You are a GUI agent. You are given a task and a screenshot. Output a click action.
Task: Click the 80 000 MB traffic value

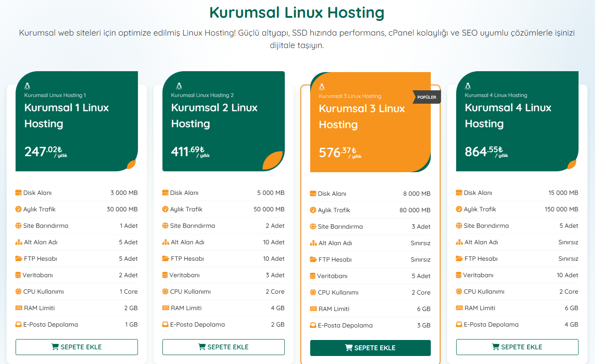tap(415, 210)
